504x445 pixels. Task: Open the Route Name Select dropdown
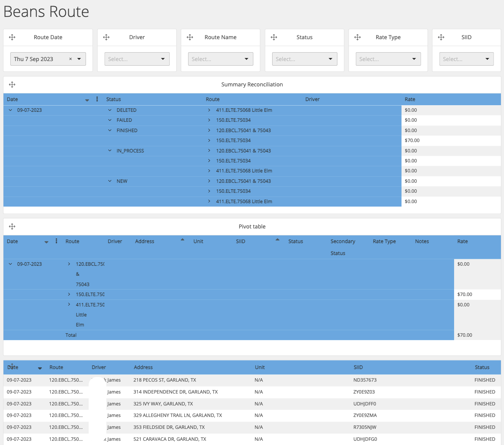point(220,59)
